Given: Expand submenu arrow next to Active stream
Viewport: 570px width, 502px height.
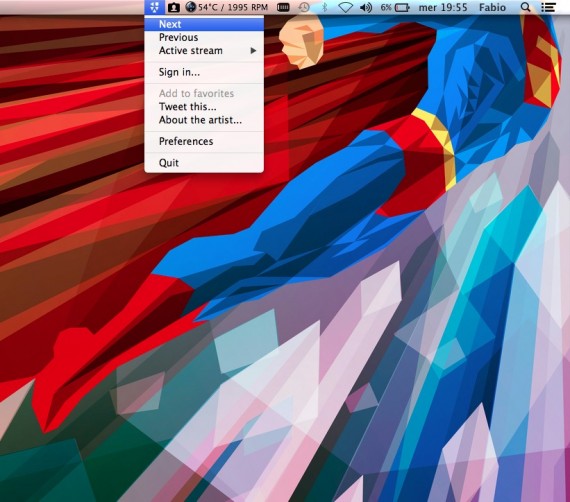Looking at the screenshot, I should 253,51.
